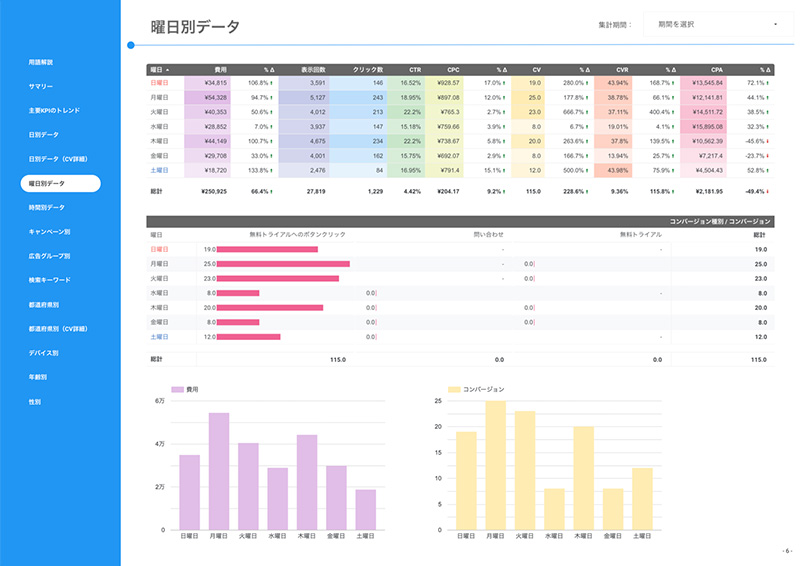Select the 日曜日 row in data table
The image size is (800, 566).
click(x=160, y=83)
